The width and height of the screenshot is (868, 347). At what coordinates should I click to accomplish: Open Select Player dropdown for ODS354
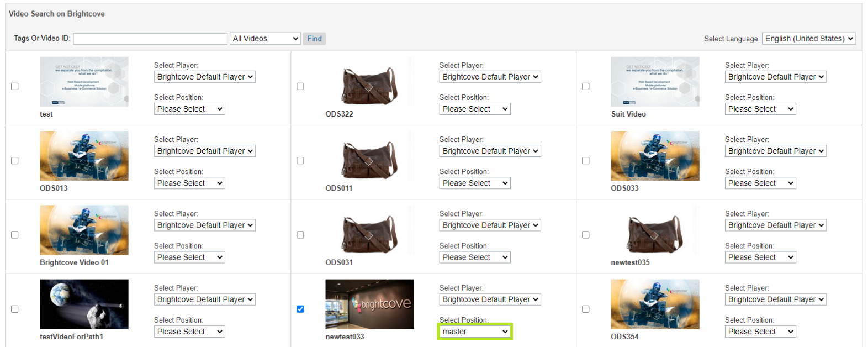point(775,299)
